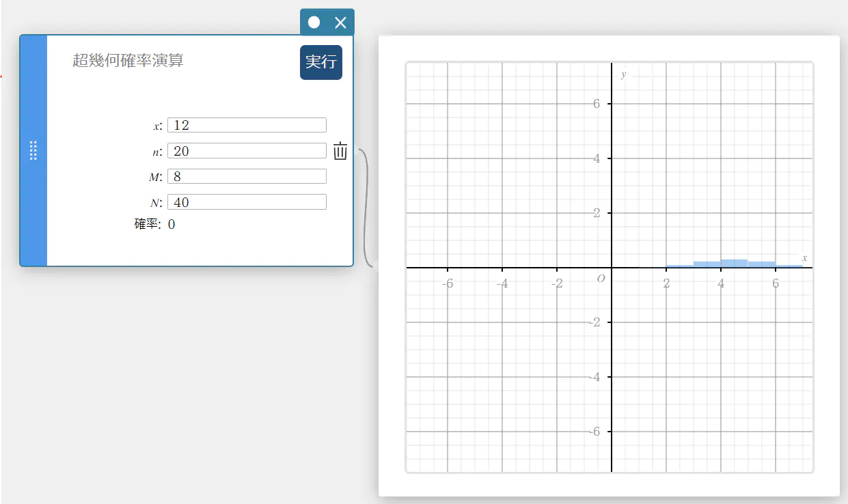Click the N input field containing 40
This screenshot has height=504, width=848.
[x=247, y=202]
